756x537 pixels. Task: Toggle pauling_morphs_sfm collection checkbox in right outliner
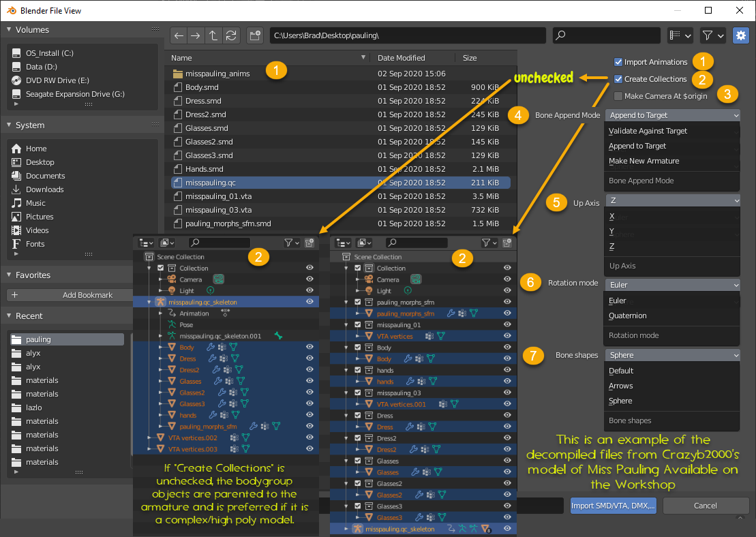358,302
